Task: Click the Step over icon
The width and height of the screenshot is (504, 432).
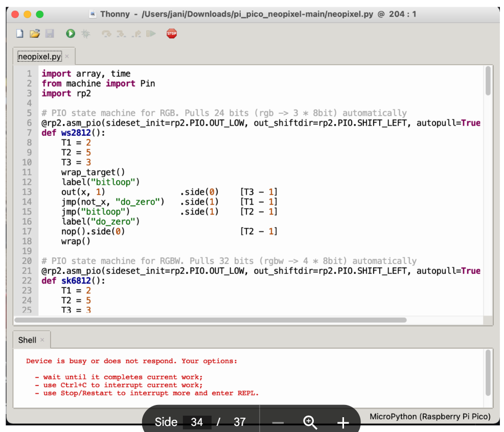Action: tap(106, 33)
